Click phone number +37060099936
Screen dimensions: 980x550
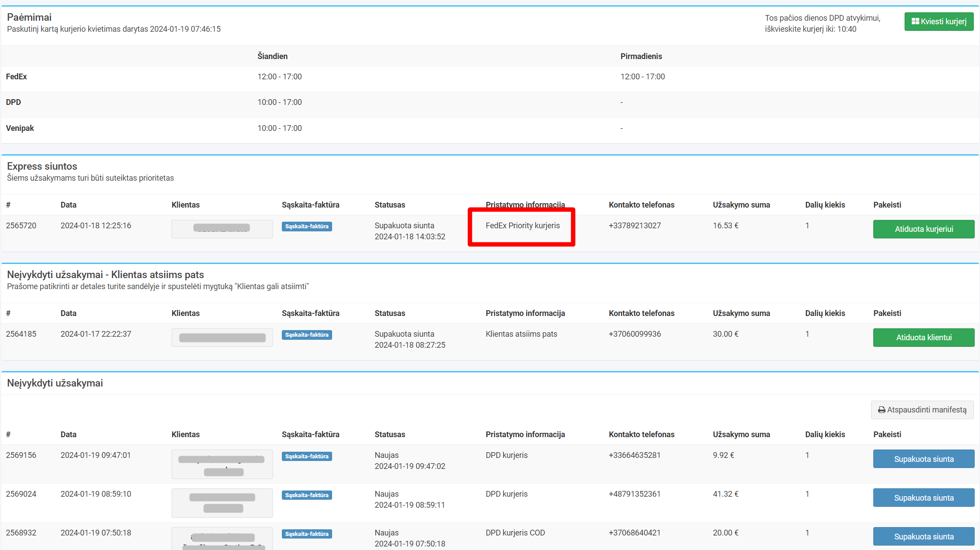pyautogui.click(x=635, y=334)
